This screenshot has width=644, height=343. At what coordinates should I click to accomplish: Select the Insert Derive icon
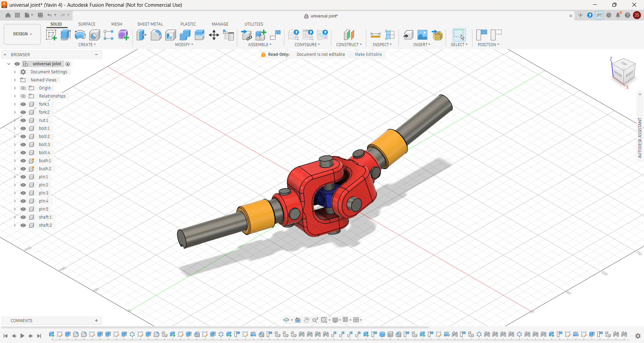click(408, 35)
